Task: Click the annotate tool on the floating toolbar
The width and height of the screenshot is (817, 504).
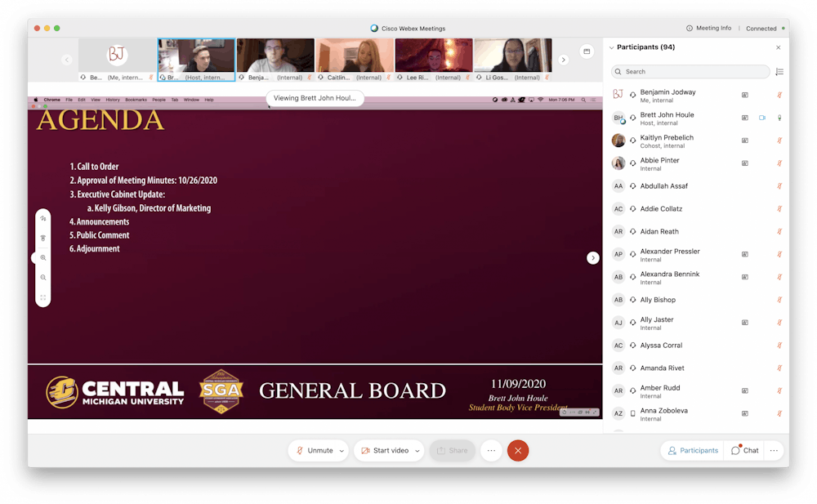Action: [x=43, y=219]
